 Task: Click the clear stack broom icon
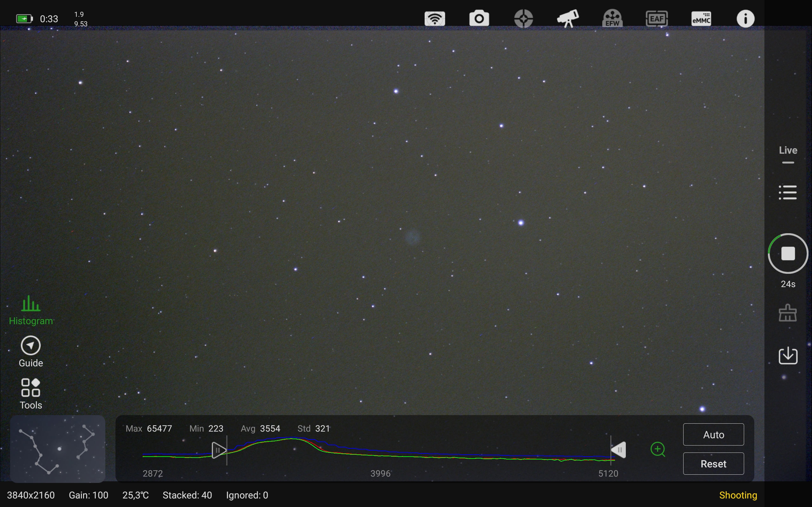click(x=788, y=313)
